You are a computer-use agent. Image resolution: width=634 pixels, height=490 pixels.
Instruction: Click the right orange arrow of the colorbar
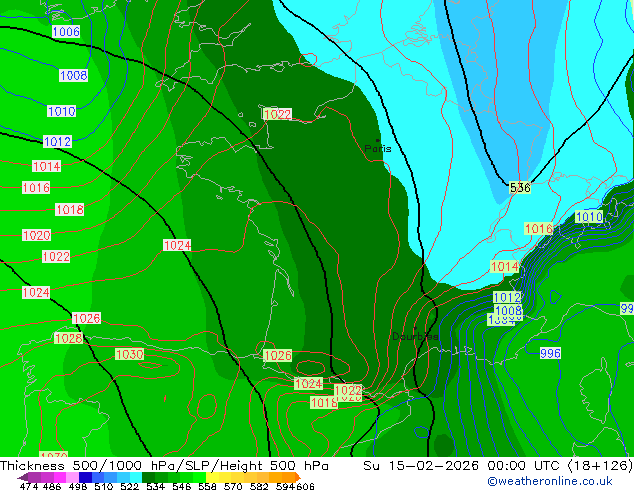click(x=296, y=477)
